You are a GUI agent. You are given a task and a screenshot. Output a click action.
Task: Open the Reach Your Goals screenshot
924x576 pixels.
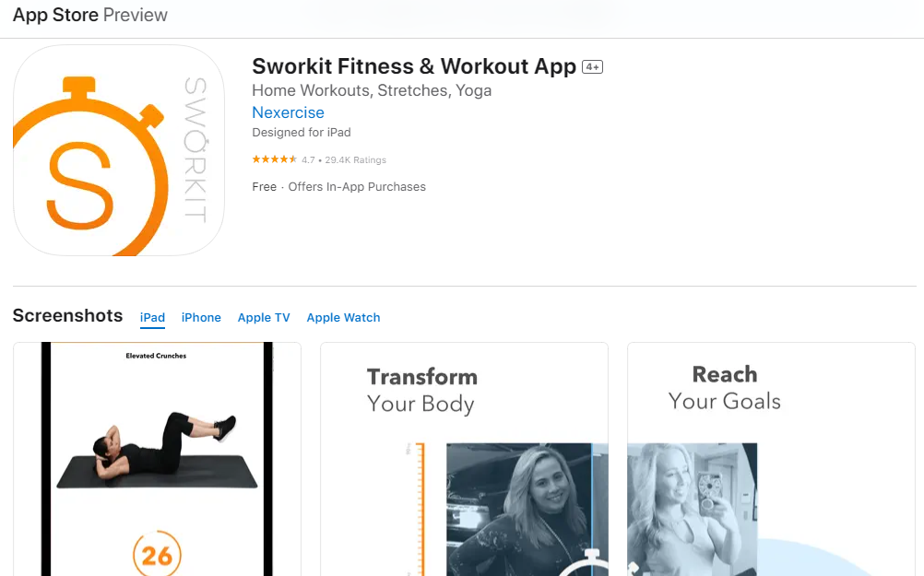tap(771, 459)
